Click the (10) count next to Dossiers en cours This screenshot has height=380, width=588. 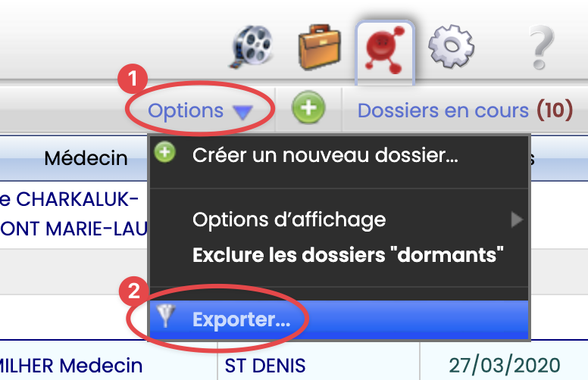[x=555, y=111]
